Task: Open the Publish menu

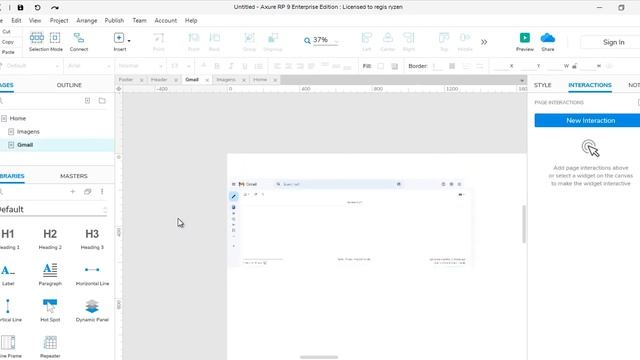Action: pos(114,20)
